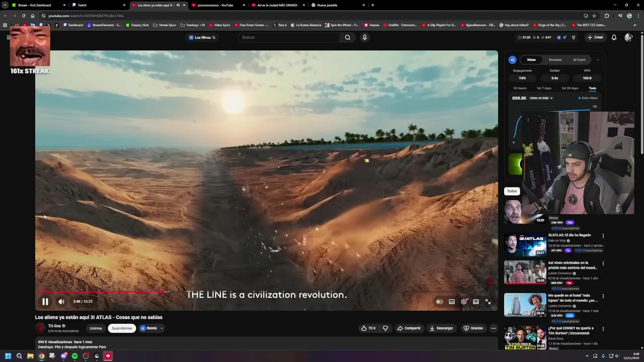Collapse the stats panel chevron
The image size is (644, 362).
598,60
